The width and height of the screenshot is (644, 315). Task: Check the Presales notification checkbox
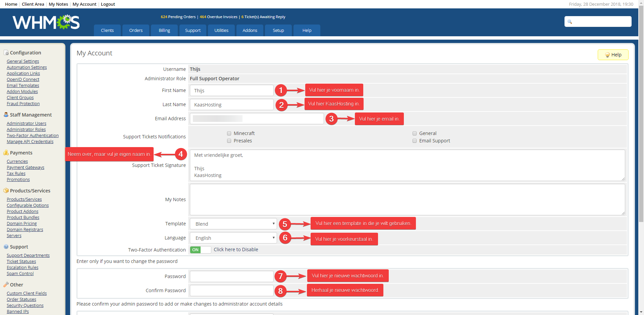click(x=229, y=141)
